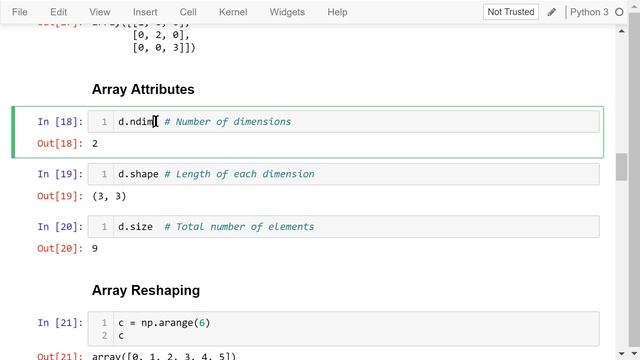
Task: Click the kernel idle circle indicator
Action: point(619,12)
